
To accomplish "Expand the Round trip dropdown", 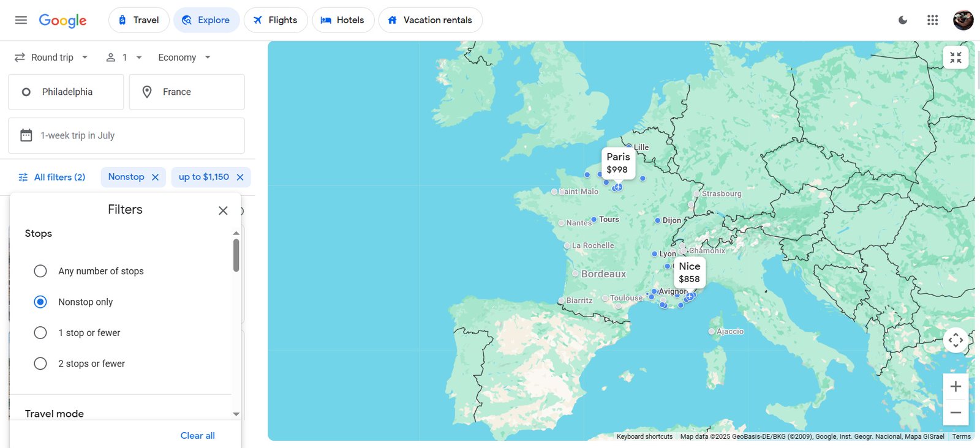I will (51, 58).
